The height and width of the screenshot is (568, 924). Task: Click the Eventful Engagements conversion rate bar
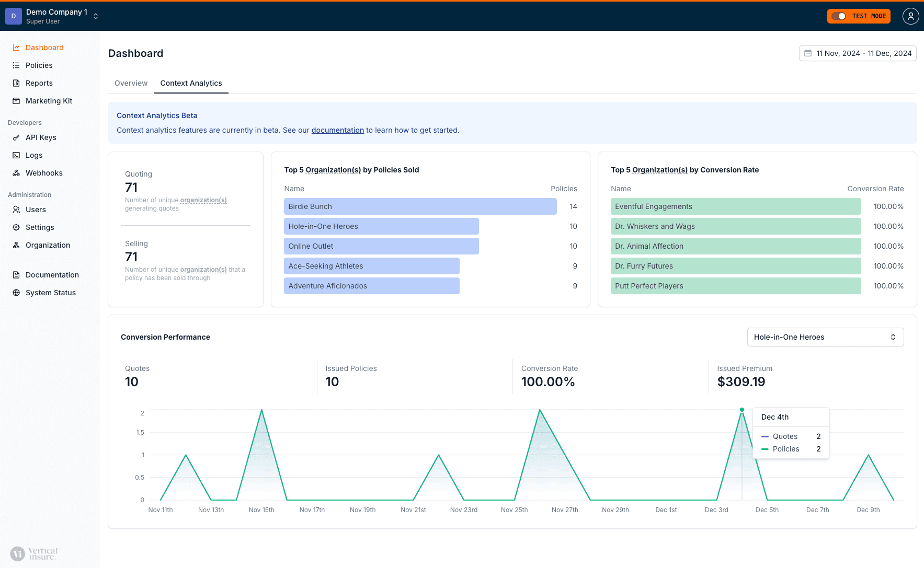[x=735, y=206]
